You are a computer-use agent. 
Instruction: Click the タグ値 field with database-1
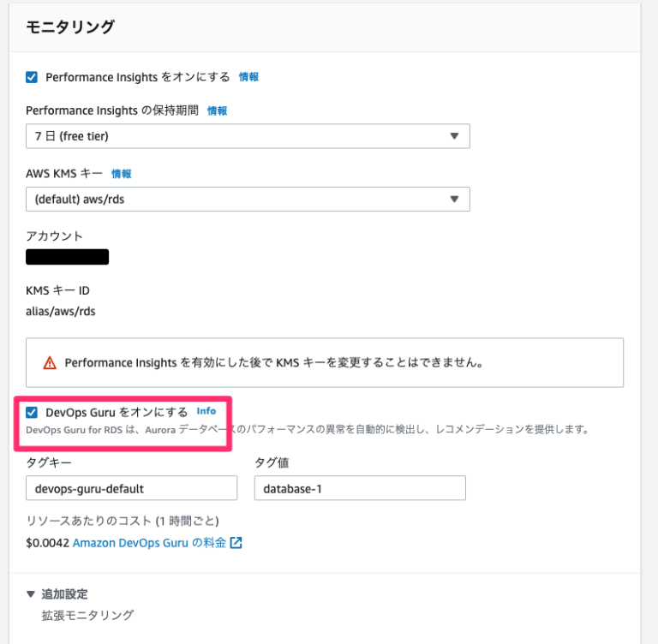[360, 488]
